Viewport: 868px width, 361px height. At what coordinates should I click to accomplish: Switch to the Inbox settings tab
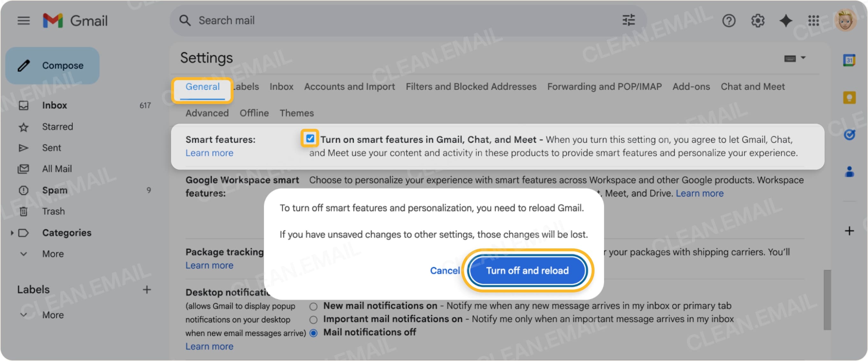tap(281, 86)
